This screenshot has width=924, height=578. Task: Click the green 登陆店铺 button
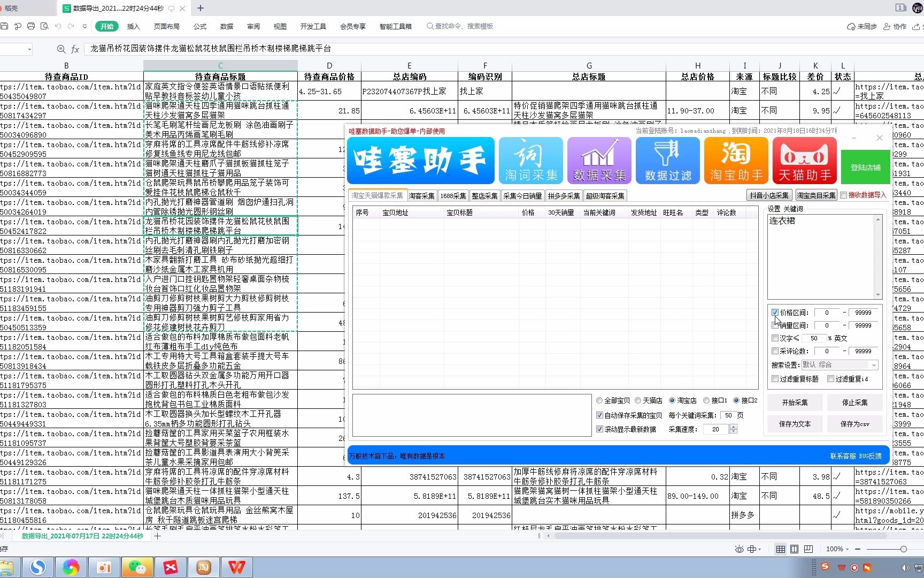(x=865, y=168)
